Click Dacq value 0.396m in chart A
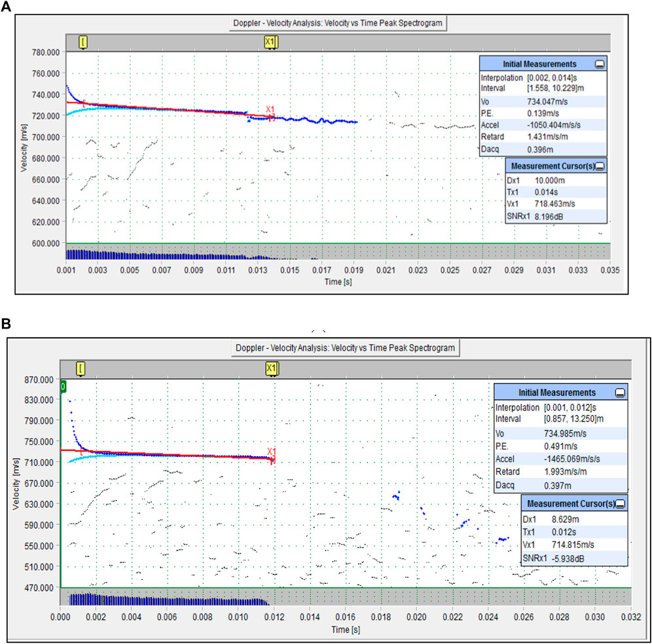 [540, 149]
